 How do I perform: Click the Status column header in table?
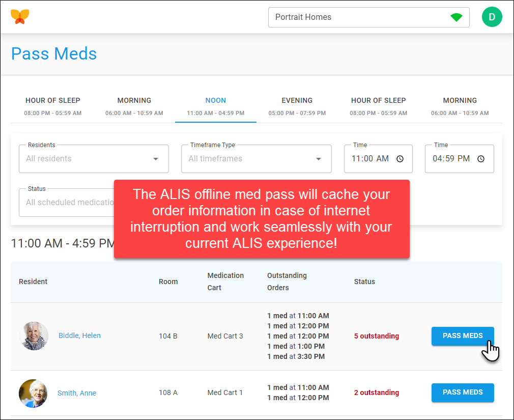click(x=364, y=282)
